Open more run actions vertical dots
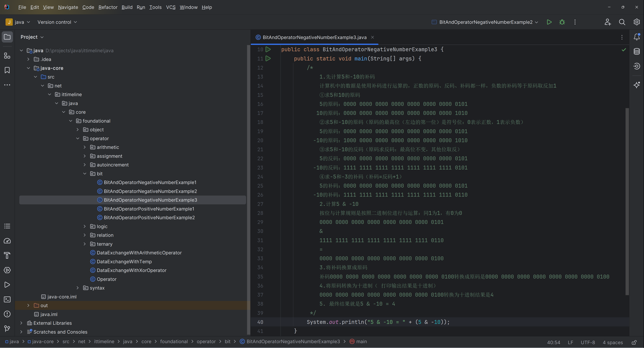The image size is (644, 348). (575, 22)
